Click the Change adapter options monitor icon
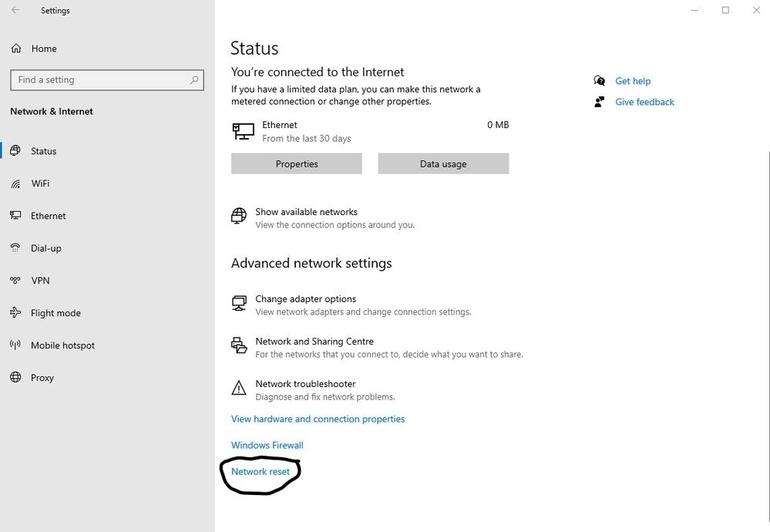Screen dimensions: 770x532 (239, 304)
